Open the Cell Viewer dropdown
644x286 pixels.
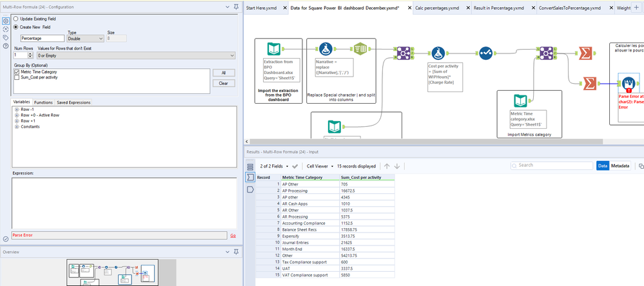click(320, 166)
